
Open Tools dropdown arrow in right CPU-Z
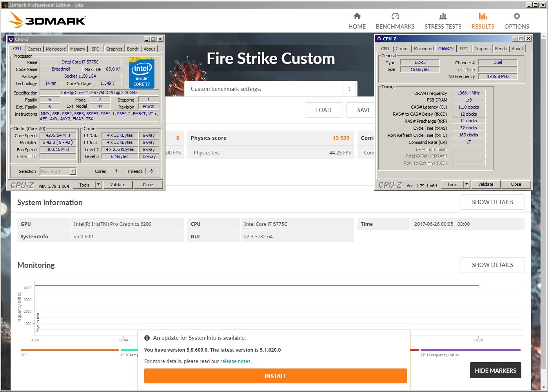coord(466,184)
